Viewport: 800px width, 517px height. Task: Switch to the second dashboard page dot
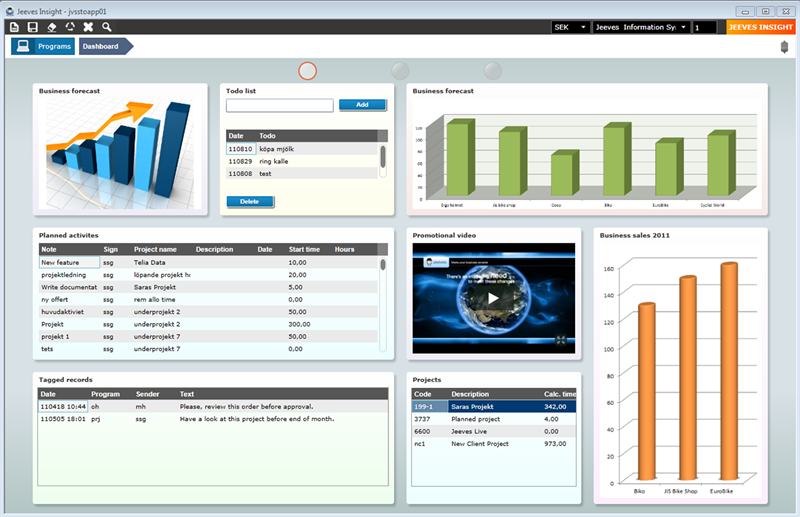[400, 70]
